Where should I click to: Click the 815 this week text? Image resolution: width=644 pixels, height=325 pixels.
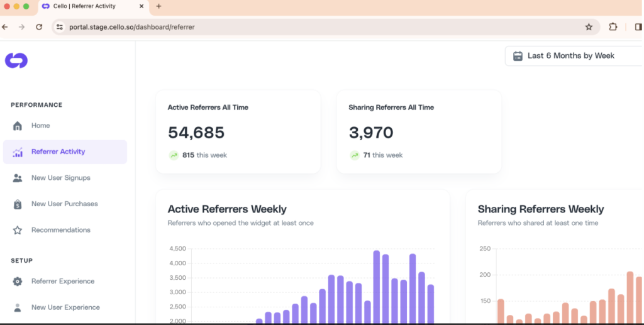(204, 155)
